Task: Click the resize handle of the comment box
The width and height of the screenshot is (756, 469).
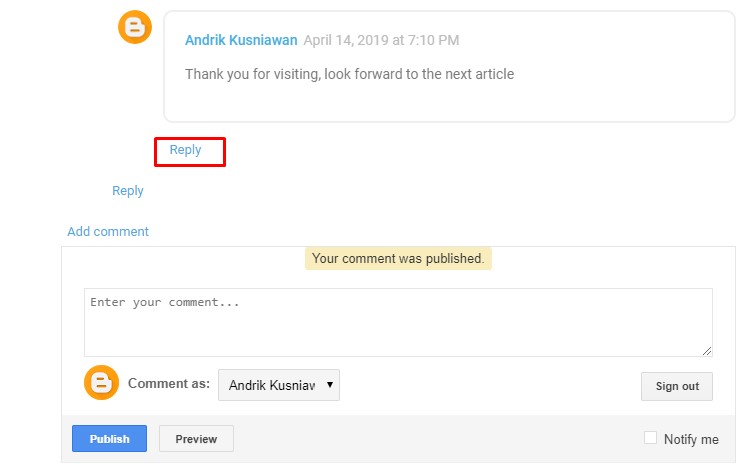Action: (x=707, y=350)
